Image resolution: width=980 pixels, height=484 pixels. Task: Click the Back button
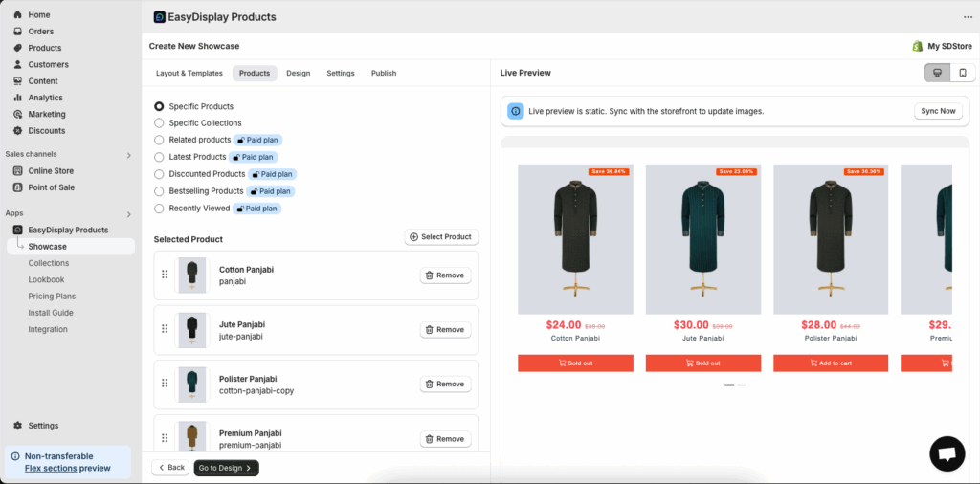pos(170,467)
